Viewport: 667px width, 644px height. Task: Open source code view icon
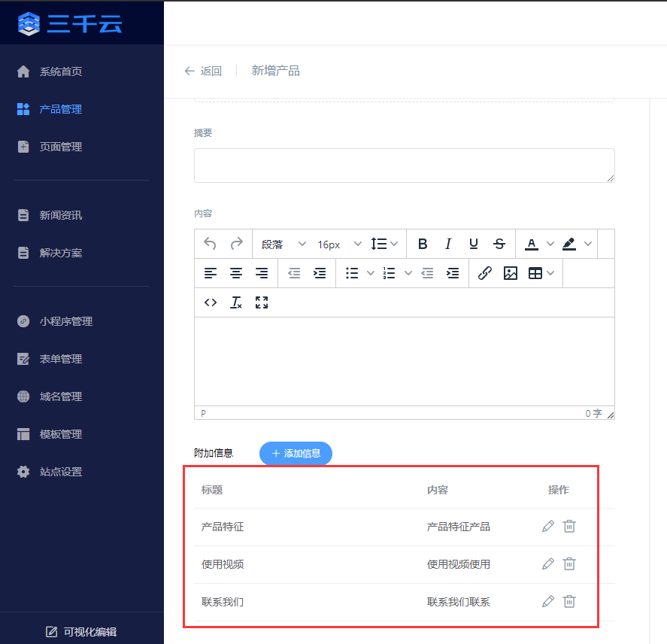(x=211, y=302)
